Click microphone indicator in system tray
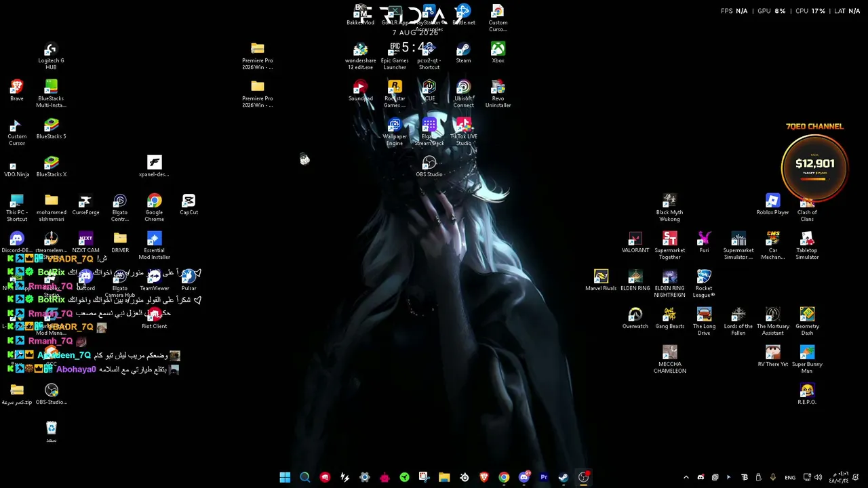This screenshot has width=868, height=488. [772, 477]
